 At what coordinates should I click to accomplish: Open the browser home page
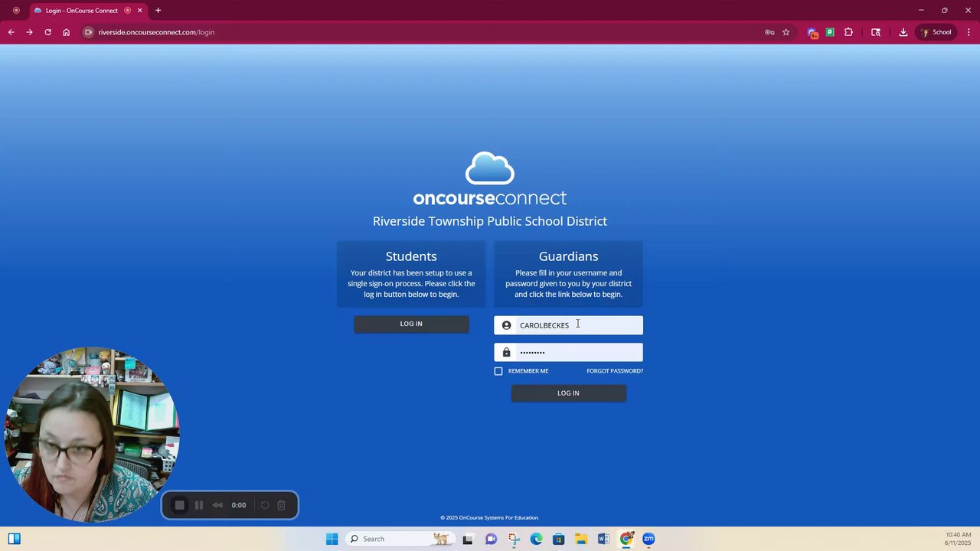pyautogui.click(x=66, y=32)
